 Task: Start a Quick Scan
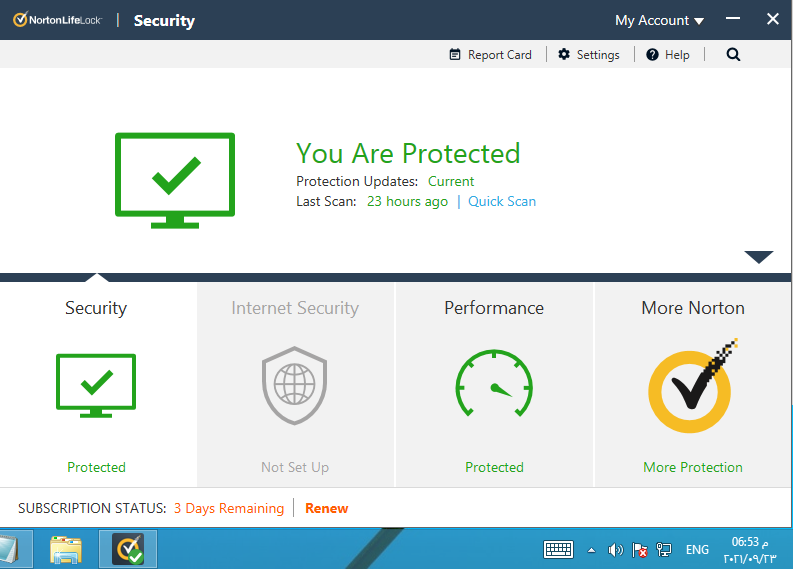click(x=502, y=201)
